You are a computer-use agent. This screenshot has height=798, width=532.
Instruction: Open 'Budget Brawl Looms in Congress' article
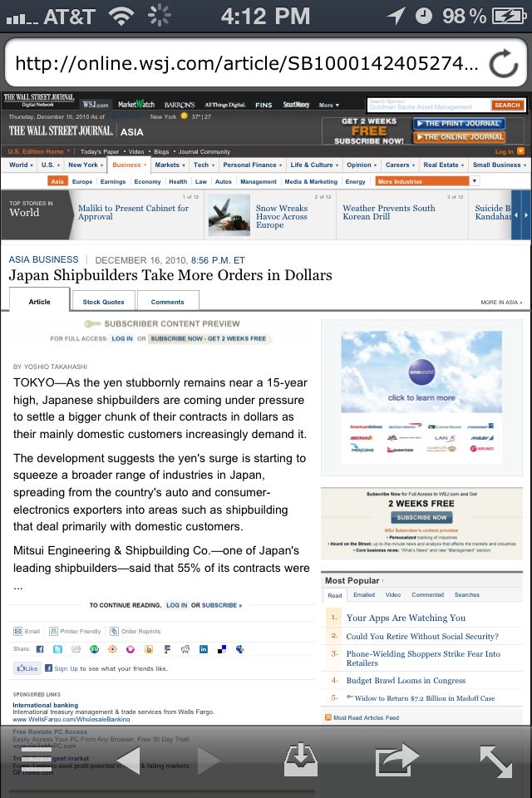pos(406,681)
